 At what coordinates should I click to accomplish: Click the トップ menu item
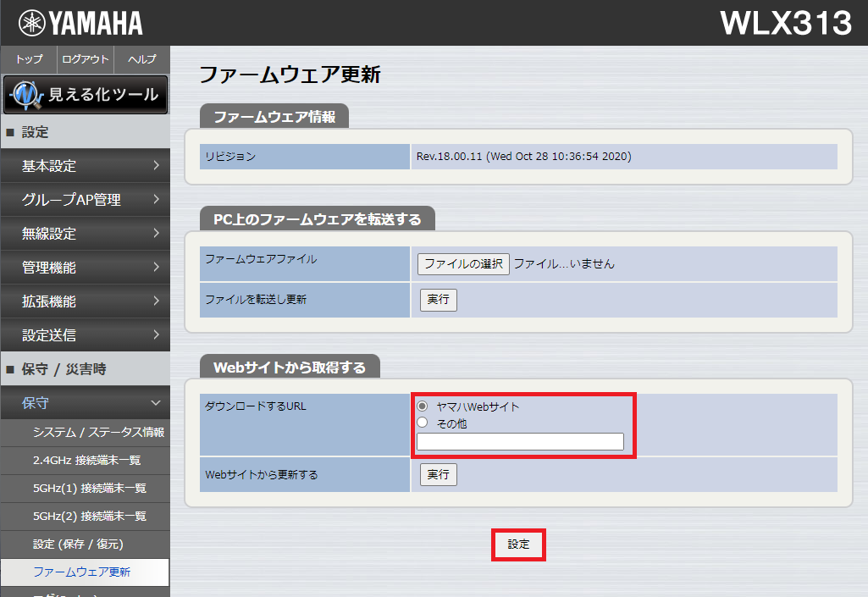[x=28, y=59]
